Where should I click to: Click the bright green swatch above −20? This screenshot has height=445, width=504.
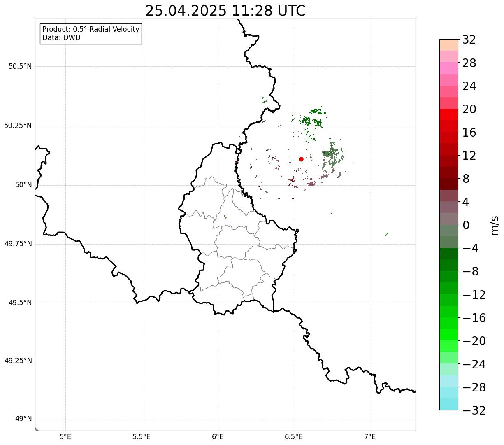pos(449,335)
